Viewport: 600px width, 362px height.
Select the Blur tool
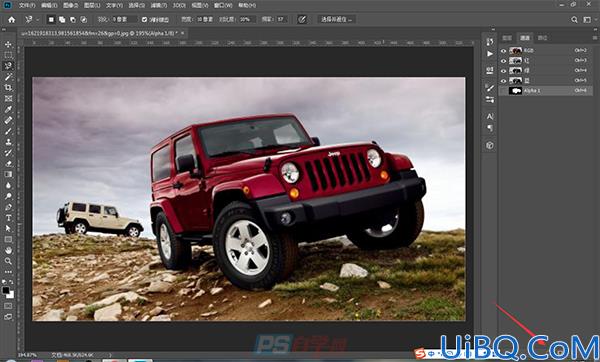pyautogui.click(x=8, y=185)
